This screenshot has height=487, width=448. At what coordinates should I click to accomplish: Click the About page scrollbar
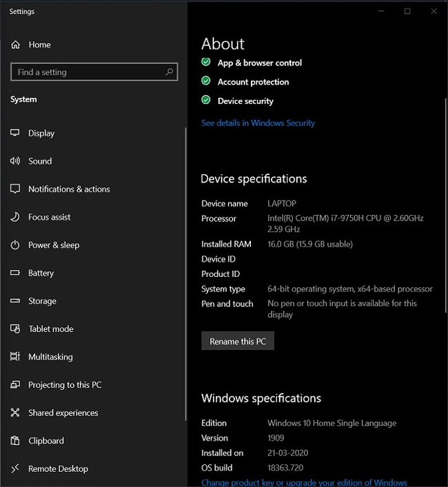446,205
